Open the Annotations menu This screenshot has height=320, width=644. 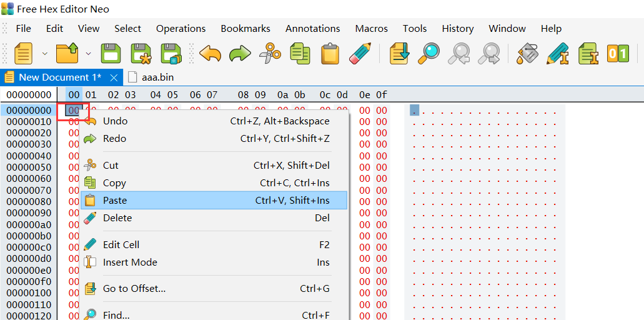[x=312, y=28]
